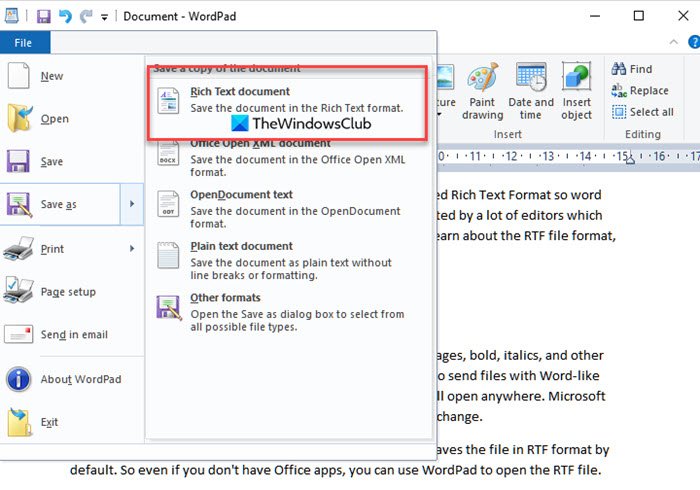The image size is (700, 490).
Task: Click the folder Open icon
Action: click(x=20, y=118)
